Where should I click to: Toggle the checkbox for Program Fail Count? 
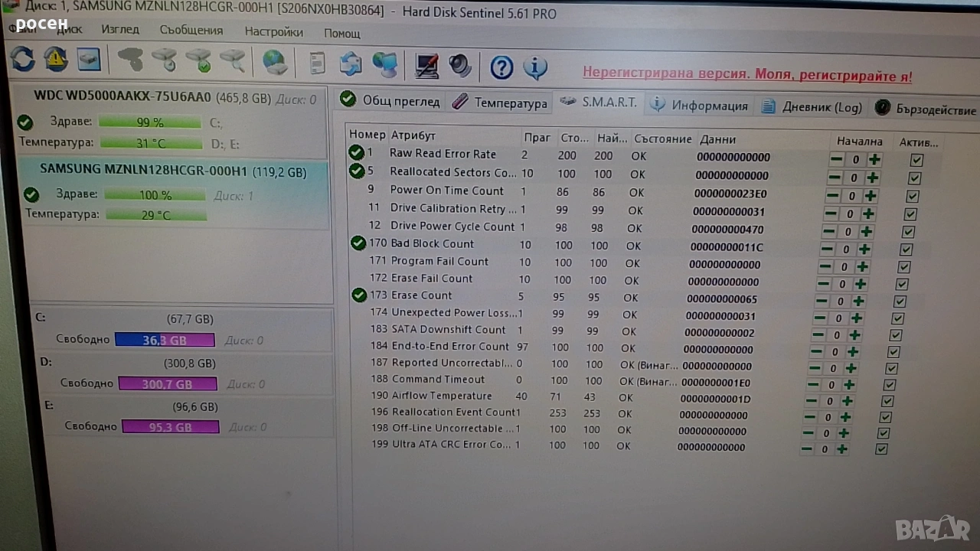(903, 267)
